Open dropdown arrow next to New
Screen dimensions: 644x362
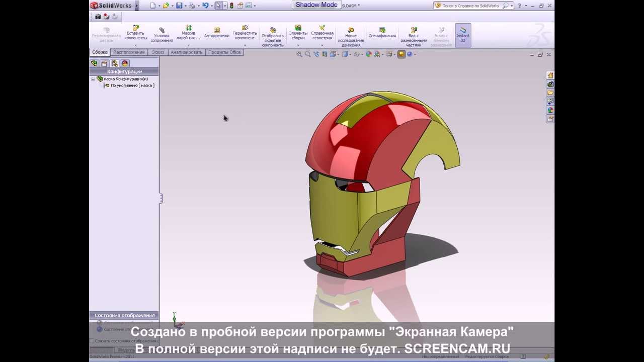159,6
